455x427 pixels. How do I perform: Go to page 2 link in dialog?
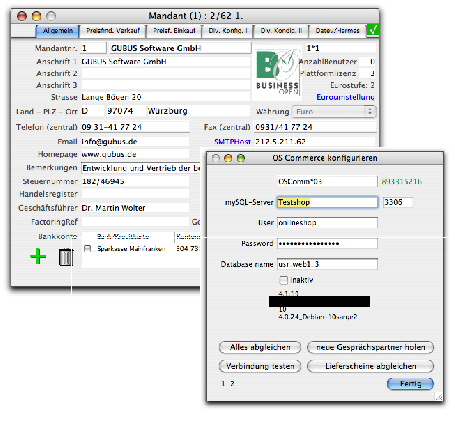(232, 383)
